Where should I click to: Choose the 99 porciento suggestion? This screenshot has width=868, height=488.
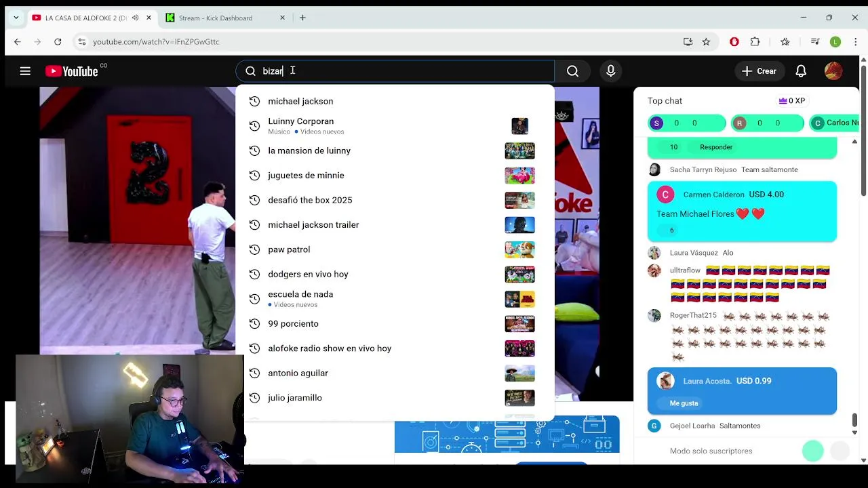395,324
